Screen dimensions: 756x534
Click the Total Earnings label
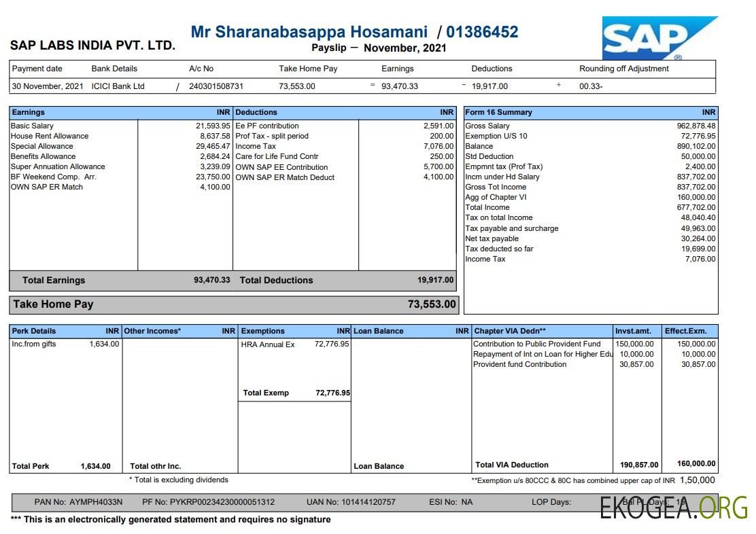[54, 280]
